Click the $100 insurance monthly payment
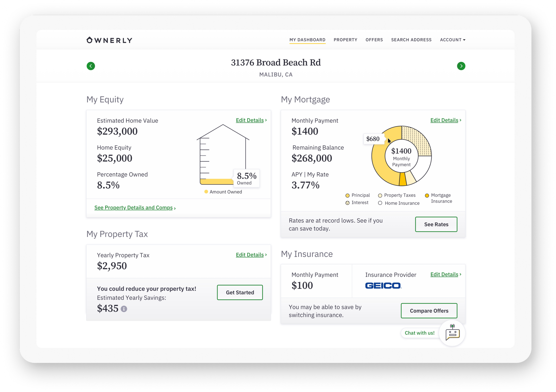Image resolution: width=556 pixels, height=392 pixels. pyautogui.click(x=302, y=286)
